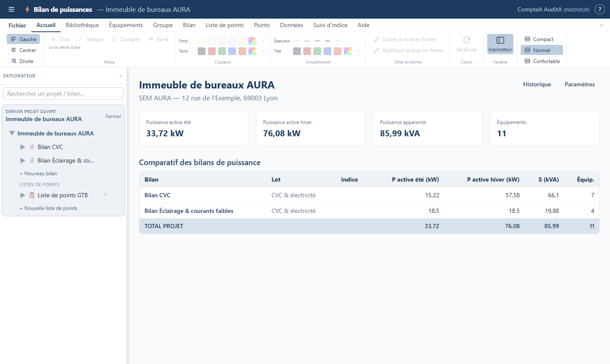This screenshot has width=610, height=364.
Task: Click Fermer to close the project
Action: tap(113, 116)
